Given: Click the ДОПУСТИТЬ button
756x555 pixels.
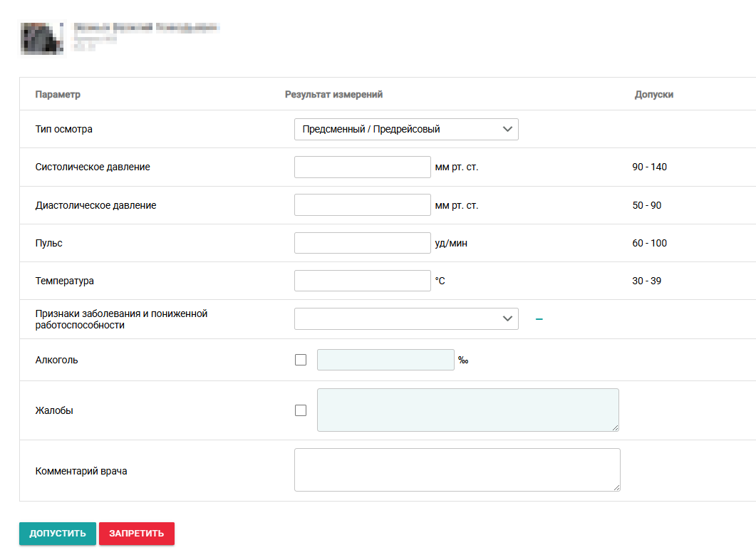Looking at the screenshot, I should 58,534.
